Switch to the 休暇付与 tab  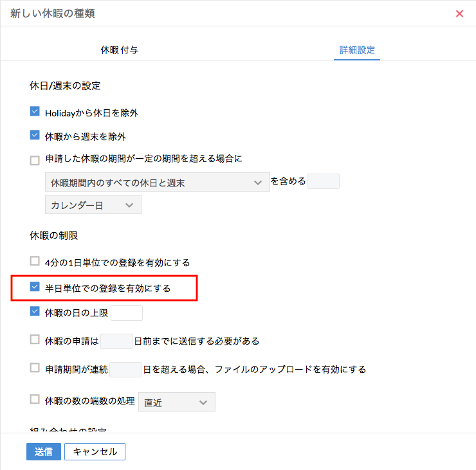coord(119,50)
